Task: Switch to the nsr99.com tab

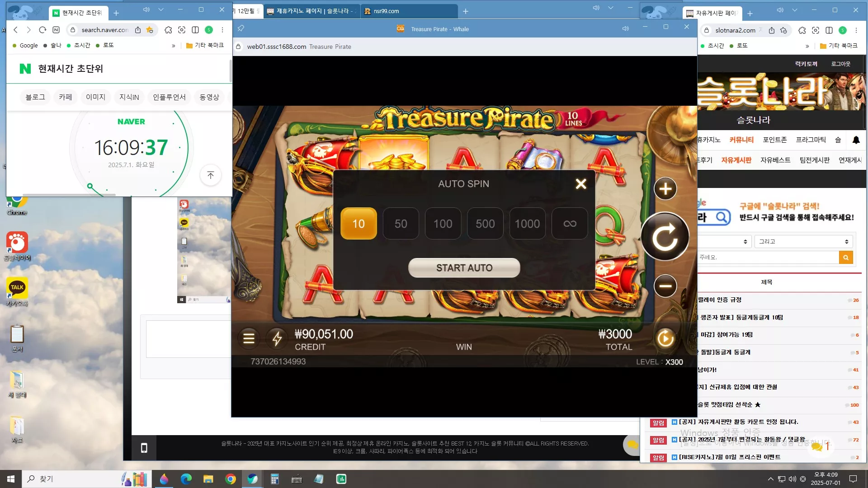Action: [409, 11]
